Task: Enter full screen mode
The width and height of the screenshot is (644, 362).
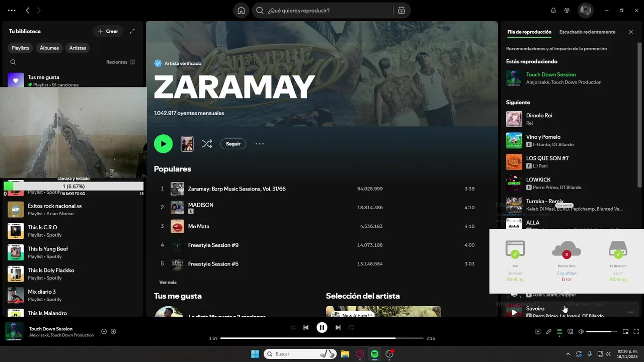Action: pos(636,332)
